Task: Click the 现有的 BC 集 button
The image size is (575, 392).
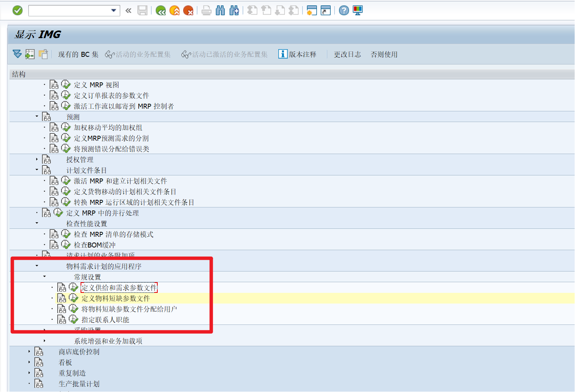Action: coord(78,54)
